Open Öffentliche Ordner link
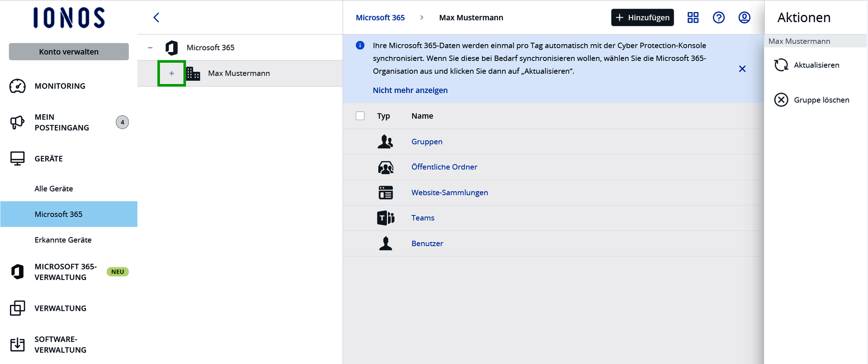Screen dimensions: 868x364 click(x=444, y=167)
